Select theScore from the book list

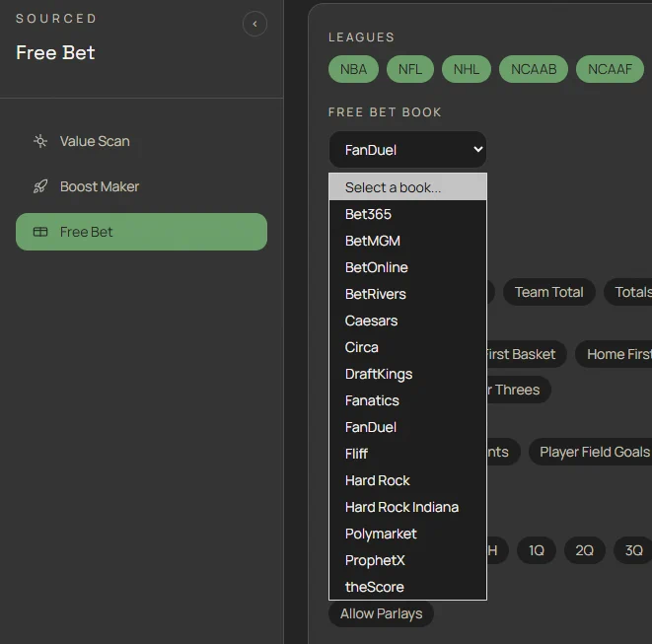click(x=407, y=587)
